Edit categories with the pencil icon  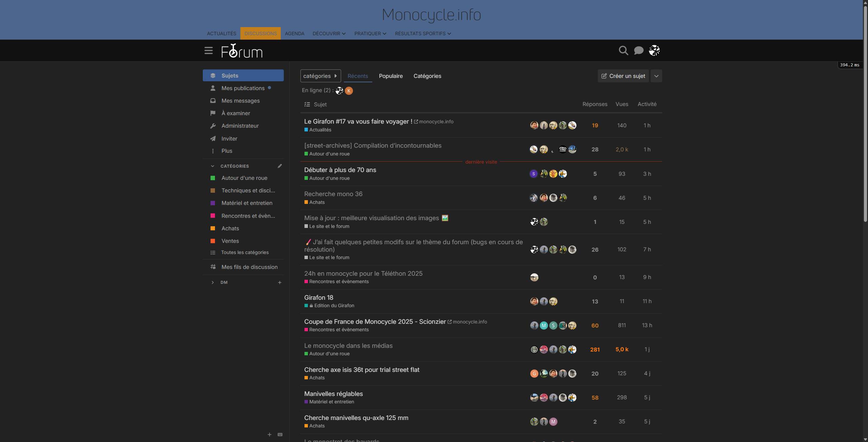tap(280, 166)
